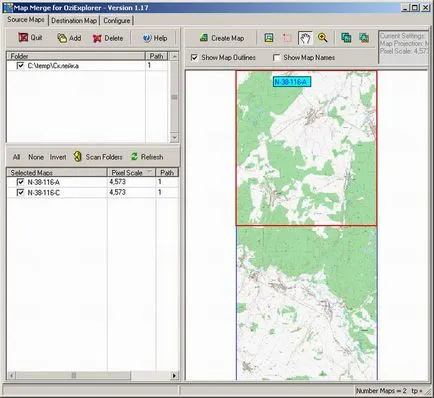Screen dimensions: 434x398
Task: Click the Current Settings info box
Action: tap(403, 47)
